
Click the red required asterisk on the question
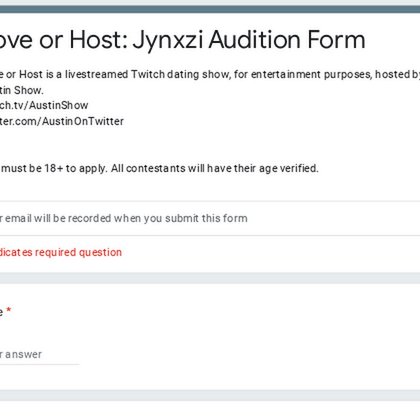click(9, 310)
